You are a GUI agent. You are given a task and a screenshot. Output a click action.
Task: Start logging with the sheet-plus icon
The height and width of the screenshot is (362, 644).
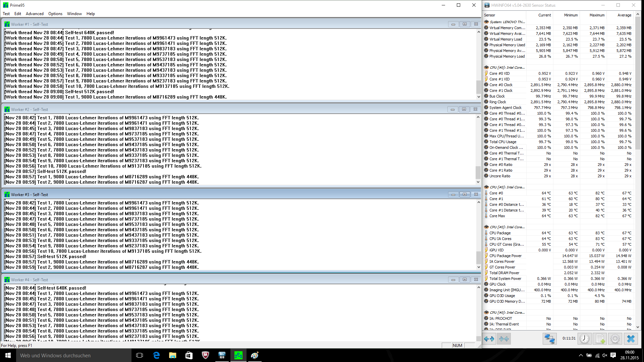600,339
